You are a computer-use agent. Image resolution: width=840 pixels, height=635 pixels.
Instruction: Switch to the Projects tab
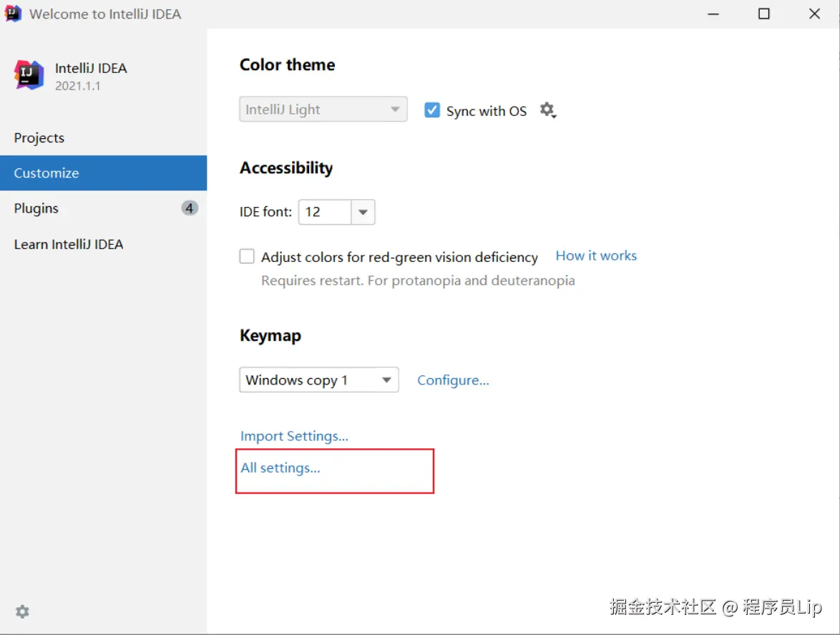point(104,137)
